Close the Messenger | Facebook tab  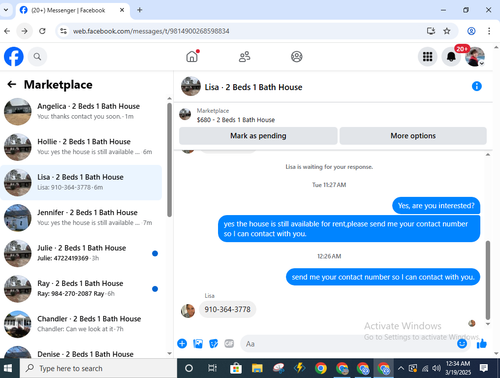coord(122,10)
